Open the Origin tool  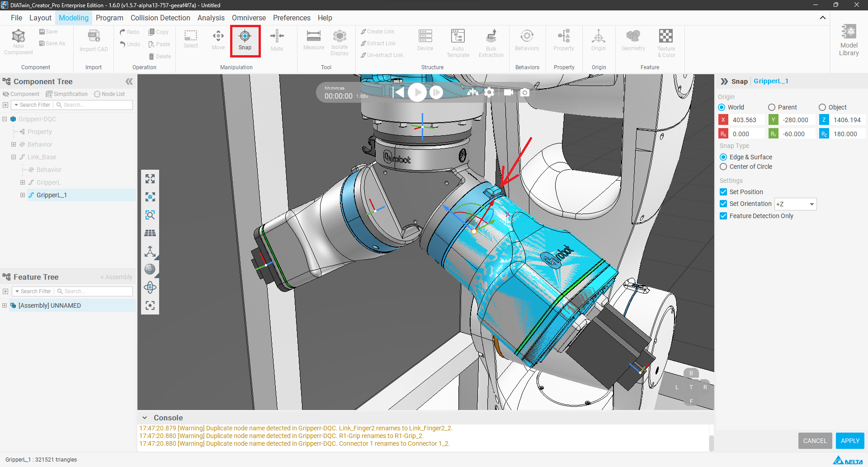(599, 40)
